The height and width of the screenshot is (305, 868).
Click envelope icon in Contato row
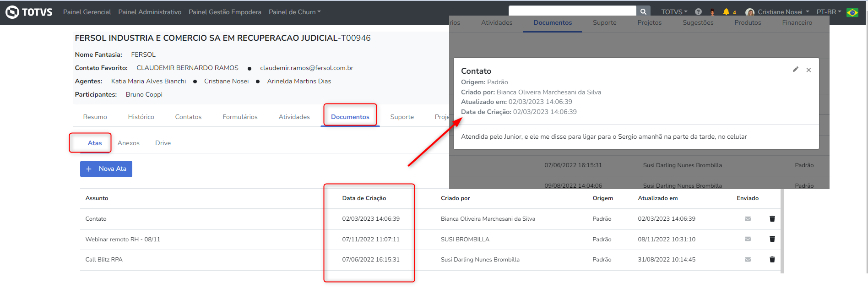pyautogui.click(x=748, y=219)
